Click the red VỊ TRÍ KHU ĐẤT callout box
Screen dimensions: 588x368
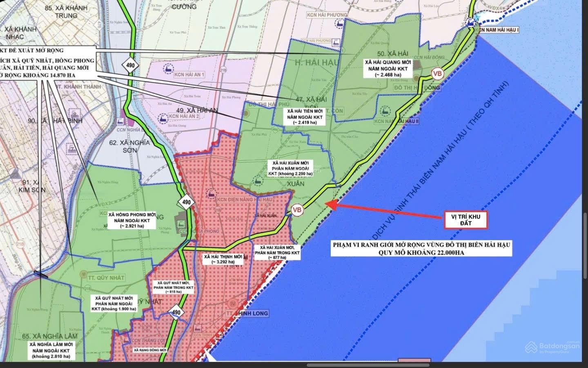tap(465, 220)
